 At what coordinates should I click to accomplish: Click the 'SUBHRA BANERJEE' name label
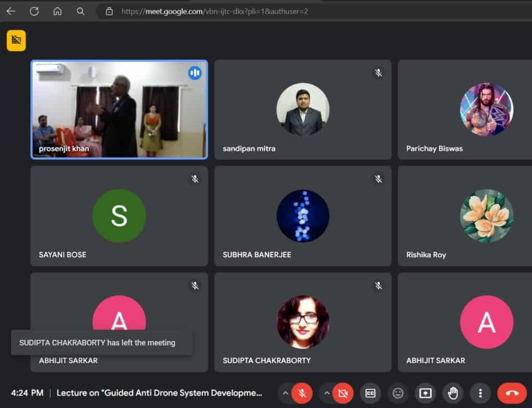(257, 255)
